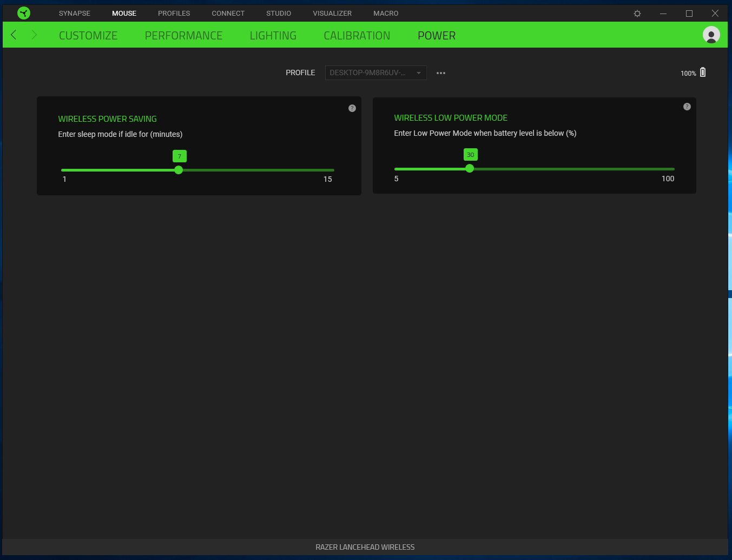This screenshot has height=560, width=732.
Task: Open application settings via the gear icon
Action: (x=637, y=13)
